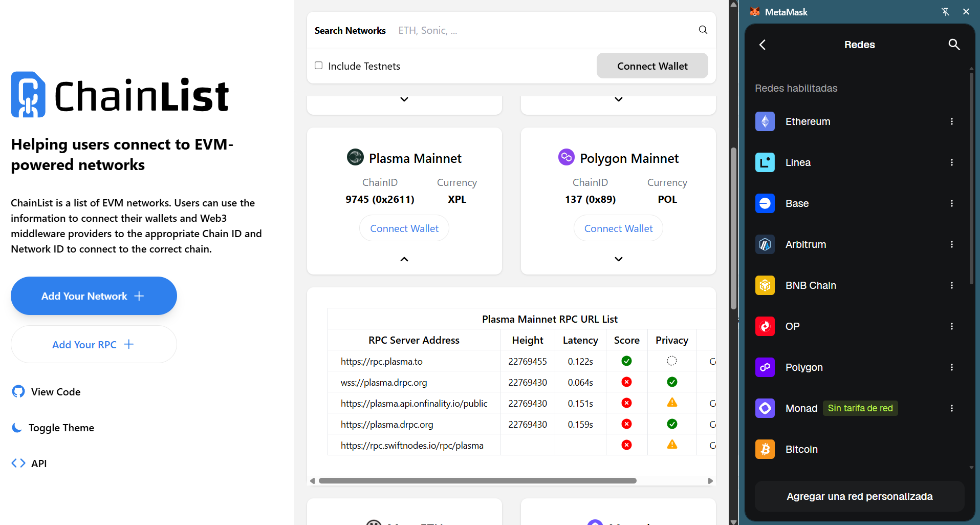Click the Privacy column header
980x525 pixels.
pyautogui.click(x=672, y=340)
